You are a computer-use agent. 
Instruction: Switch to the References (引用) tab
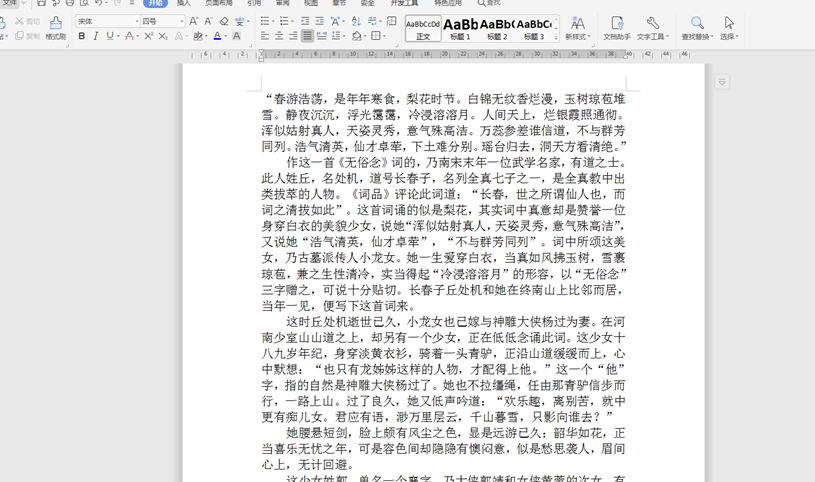pos(254,3)
